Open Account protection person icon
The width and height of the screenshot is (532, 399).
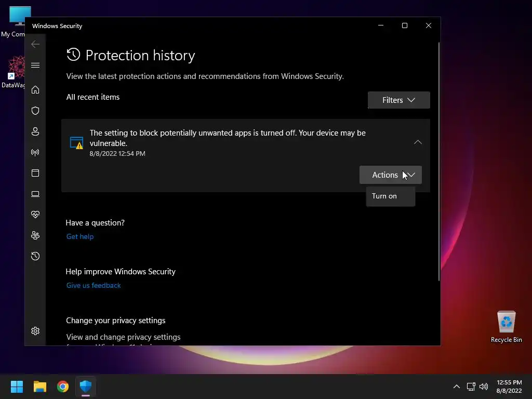point(35,131)
